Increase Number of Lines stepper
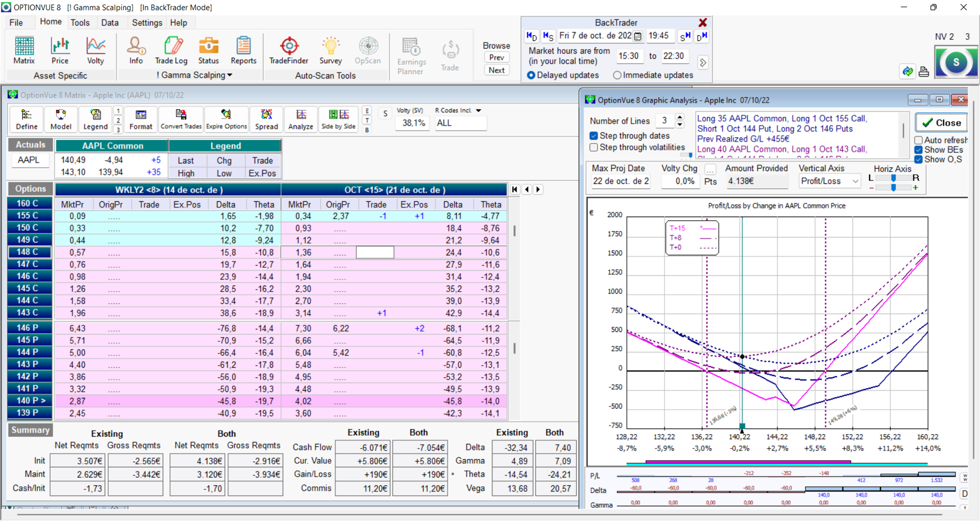This screenshot has width=980, height=521. pyautogui.click(x=680, y=117)
